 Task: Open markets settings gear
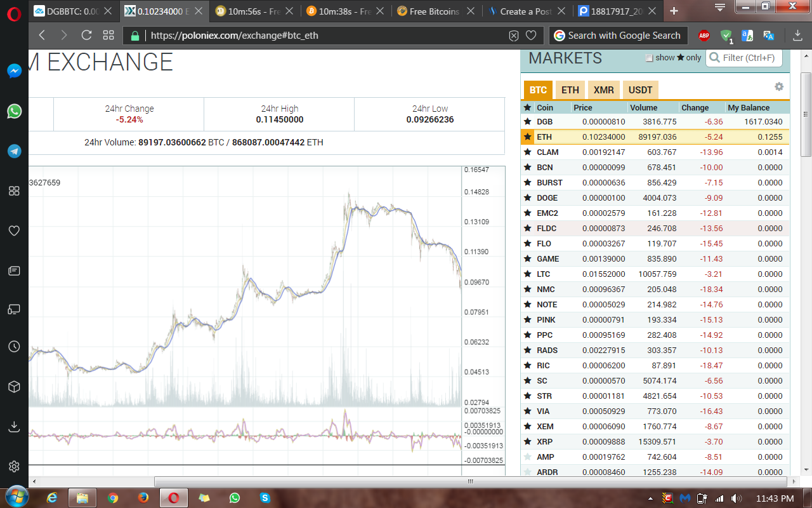click(x=779, y=86)
